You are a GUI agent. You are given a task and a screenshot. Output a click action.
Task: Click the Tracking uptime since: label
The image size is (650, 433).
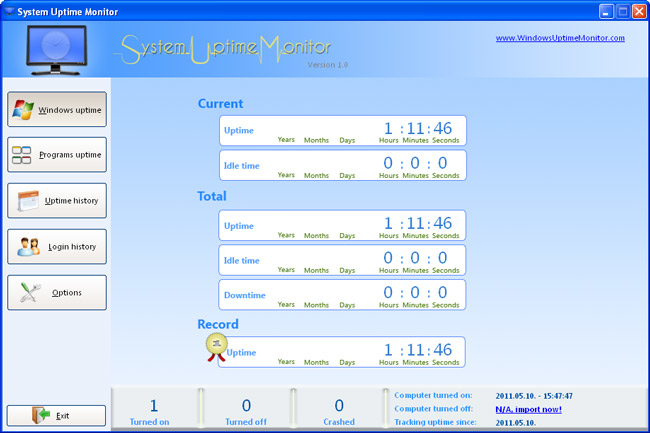pyautogui.click(x=435, y=422)
